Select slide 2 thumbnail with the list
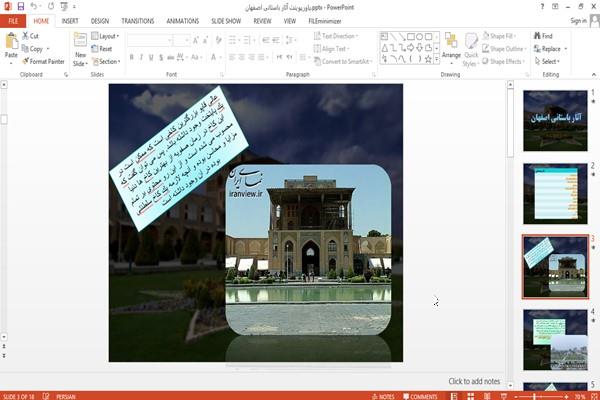This screenshot has height=400, width=600. 555,194
